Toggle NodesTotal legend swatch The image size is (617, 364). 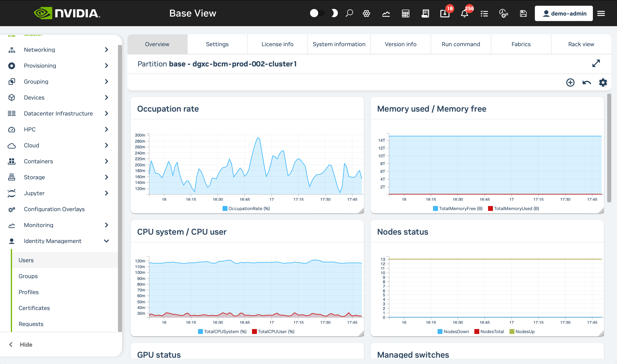click(x=477, y=332)
